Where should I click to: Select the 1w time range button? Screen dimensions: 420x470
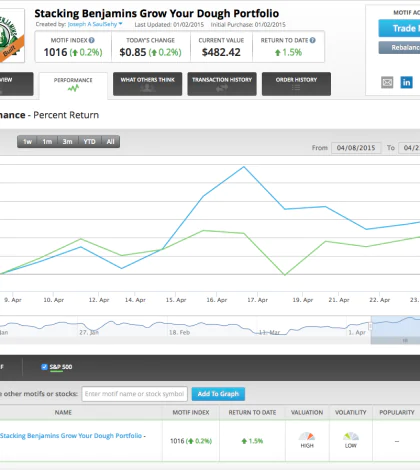(27, 142)
